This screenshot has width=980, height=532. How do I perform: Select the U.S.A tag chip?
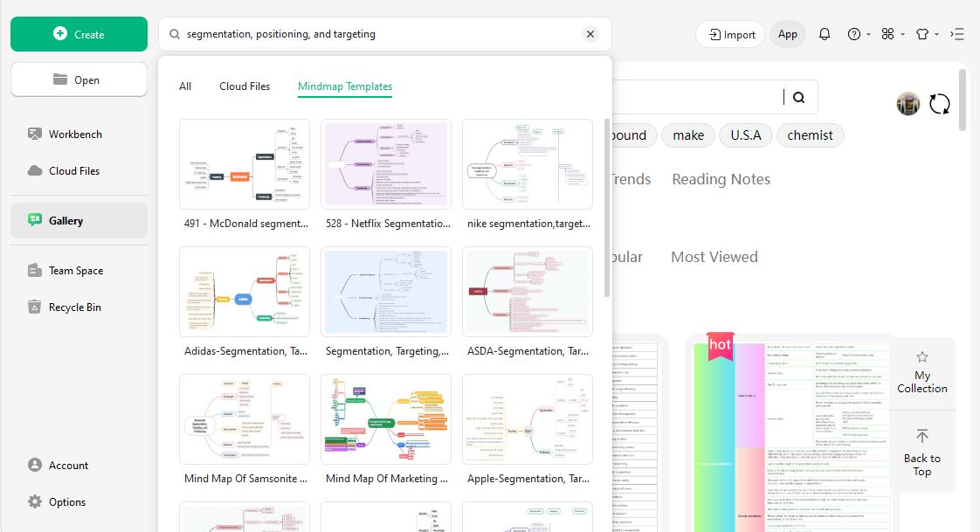[746, 135]
